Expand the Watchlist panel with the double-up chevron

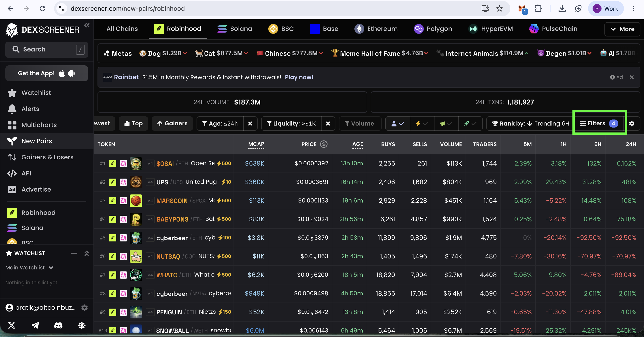coord(87,254)
